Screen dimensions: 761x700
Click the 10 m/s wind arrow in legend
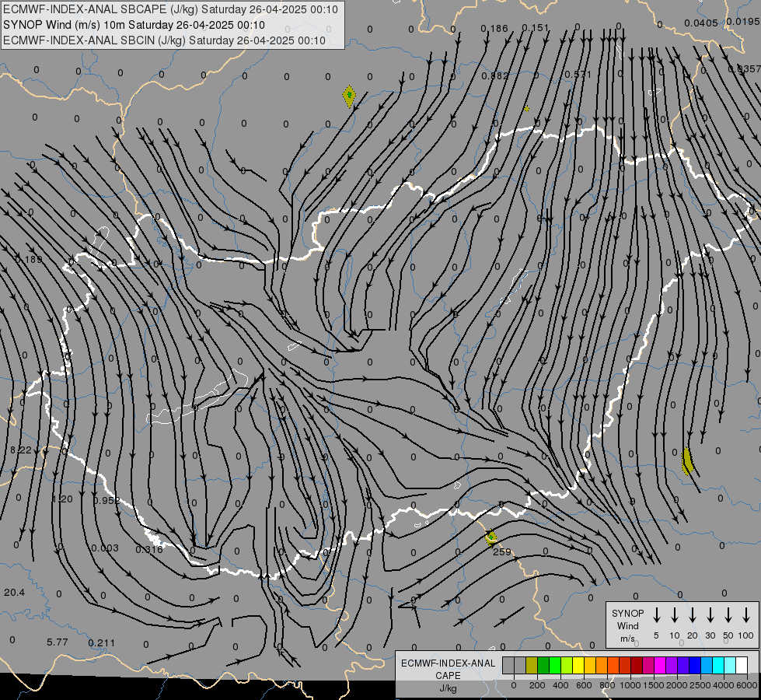pos(674,615)
